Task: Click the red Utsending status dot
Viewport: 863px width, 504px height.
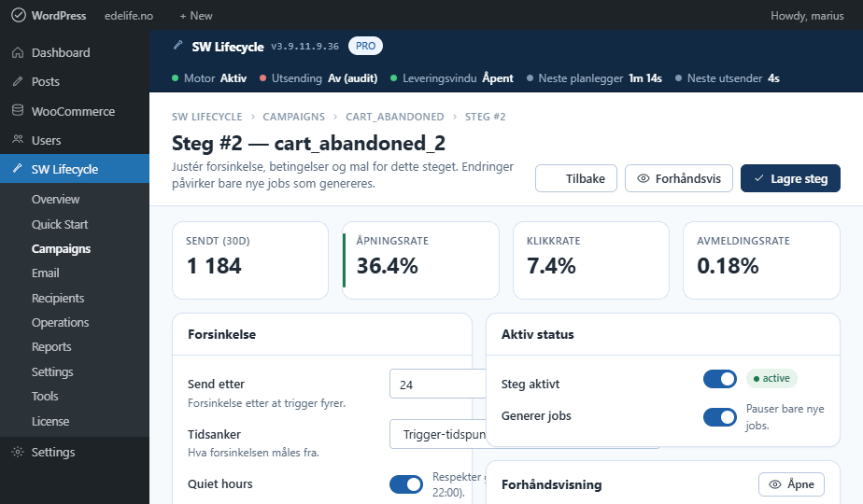Action: click(263, 78)
